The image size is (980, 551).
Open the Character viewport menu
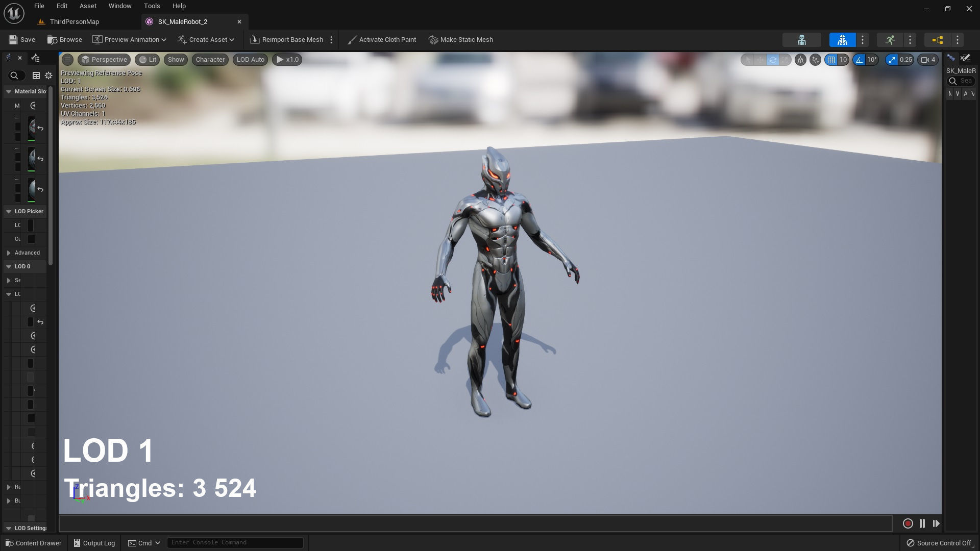click(x=210, y=60)
